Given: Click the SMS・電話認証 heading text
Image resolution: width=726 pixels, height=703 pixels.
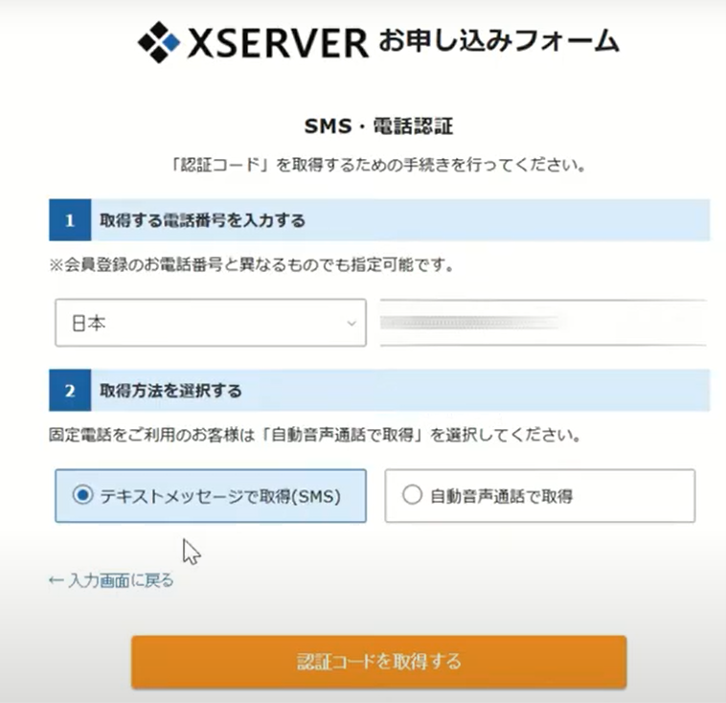Looking at the screenshot, I should (378, 126).
